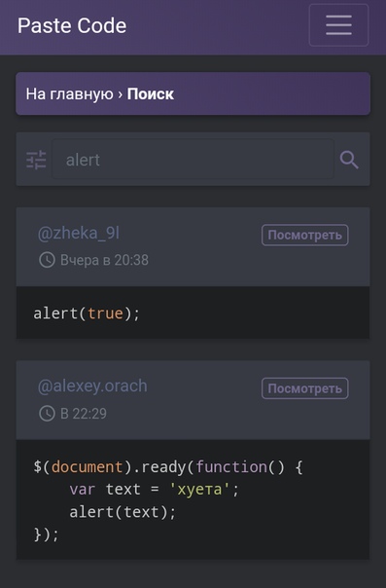Open profile @alexey.orach
386x588 pixels.
(92, 386)
